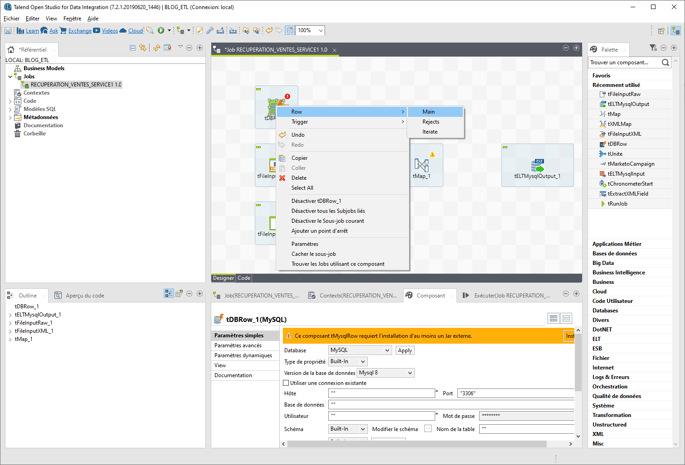Open Version de la base de données dropdown
685x465 pixels.
(x=386, y=373)
